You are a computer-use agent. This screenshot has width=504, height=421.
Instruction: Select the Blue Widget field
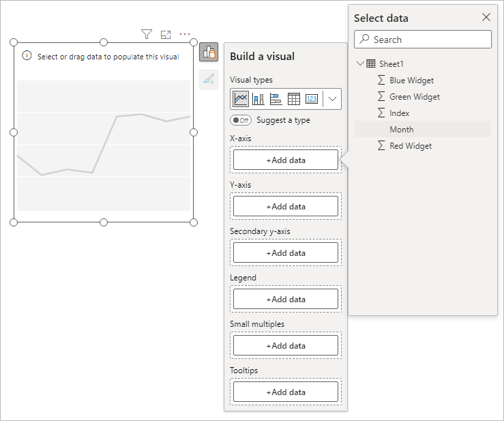pyautogui.click(x=423, y=80)
